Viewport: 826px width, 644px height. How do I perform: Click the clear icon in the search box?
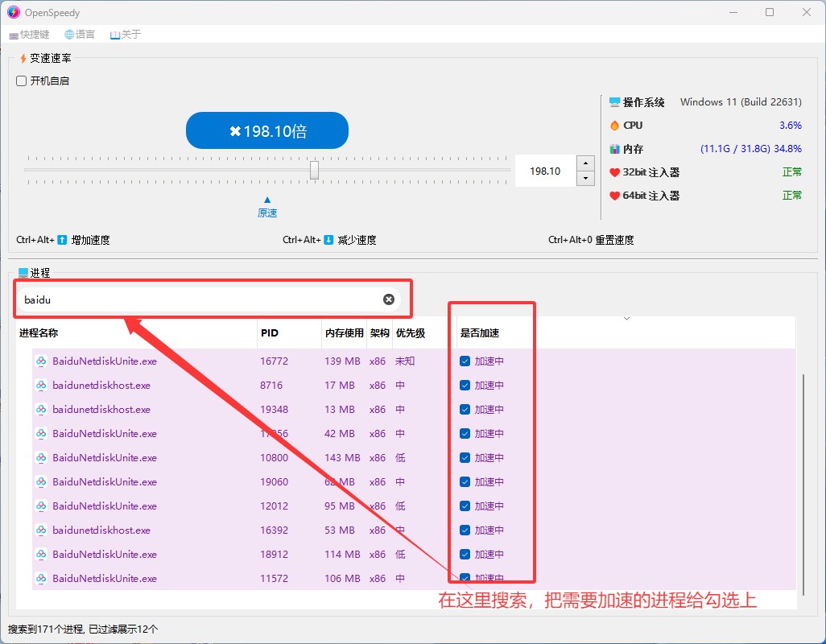[389, 299]
